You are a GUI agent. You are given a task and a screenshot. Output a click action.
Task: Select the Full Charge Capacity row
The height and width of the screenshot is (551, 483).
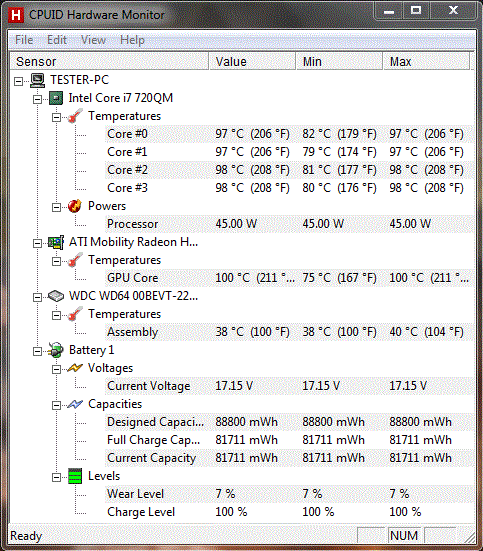289,440
